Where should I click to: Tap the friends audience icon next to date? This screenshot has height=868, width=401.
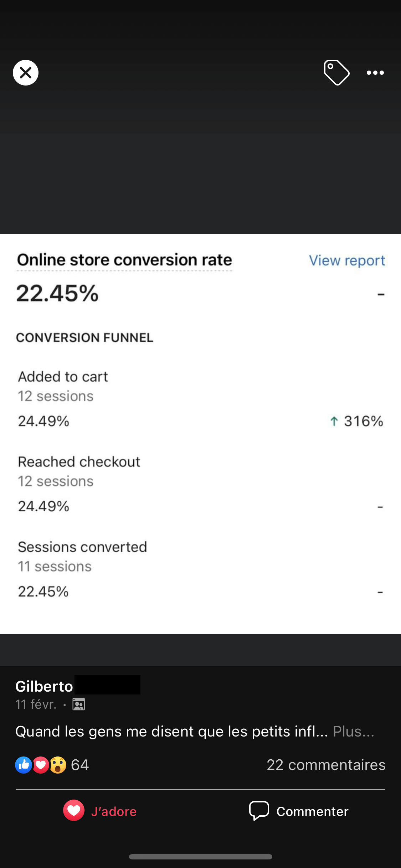pyautogui.click(x=79, y=704)
